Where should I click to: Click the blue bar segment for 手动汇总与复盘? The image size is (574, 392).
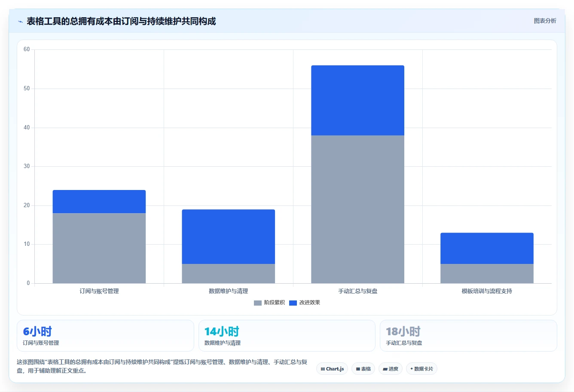(x=357, y=100)
